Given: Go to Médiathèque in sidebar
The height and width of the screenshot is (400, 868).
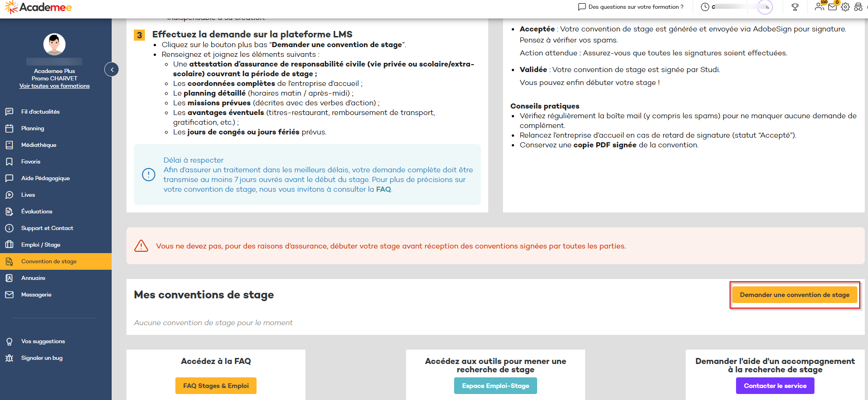Looking at the screenshot, I should (x=39, y=145).
